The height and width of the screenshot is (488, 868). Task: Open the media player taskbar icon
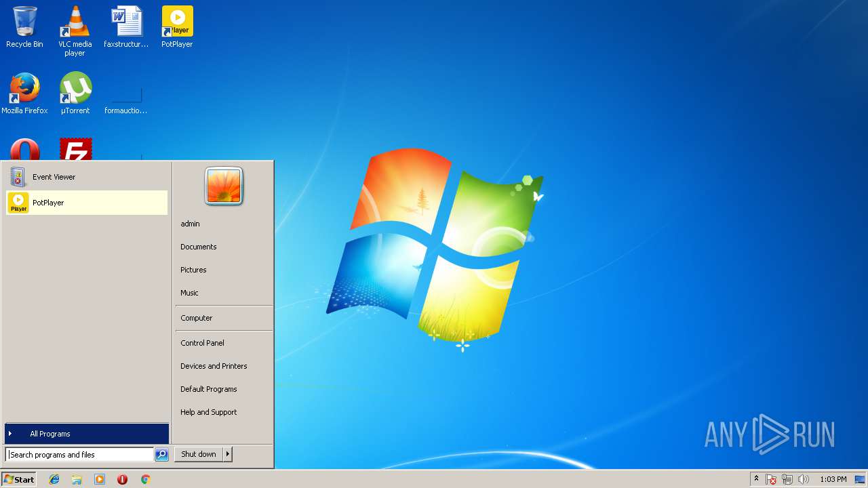(x=100, y=479)
